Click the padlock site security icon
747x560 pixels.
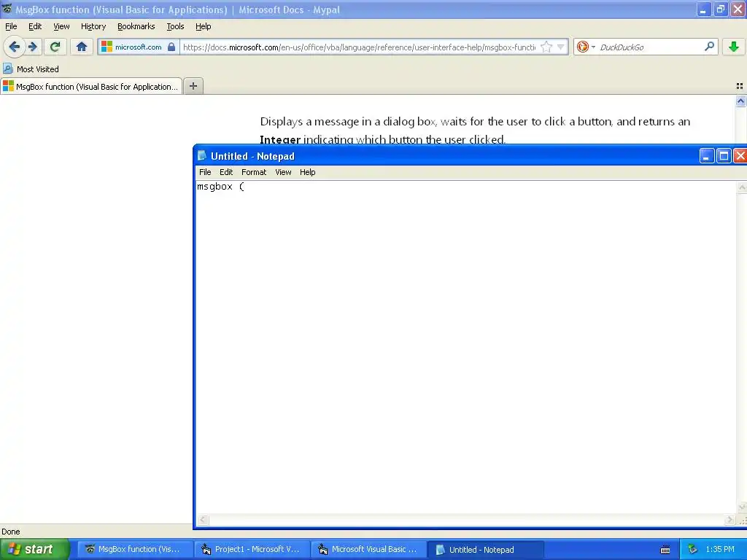tap(171, 47)
